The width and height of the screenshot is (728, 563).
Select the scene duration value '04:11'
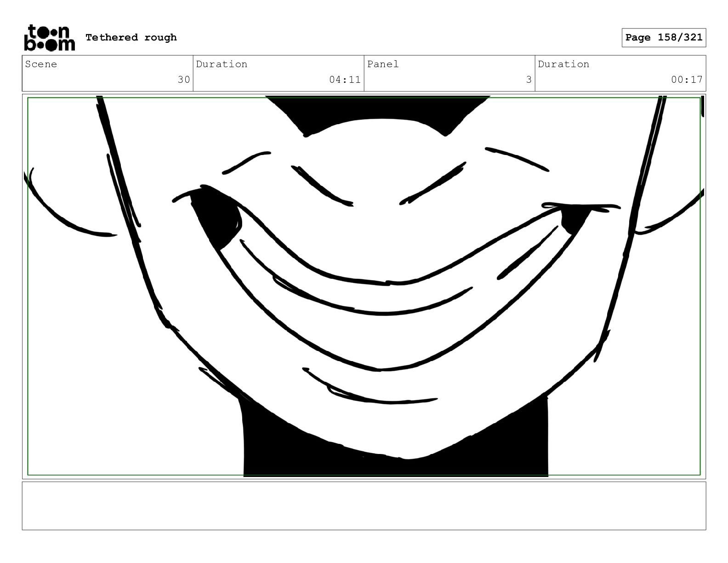(345, 80)
